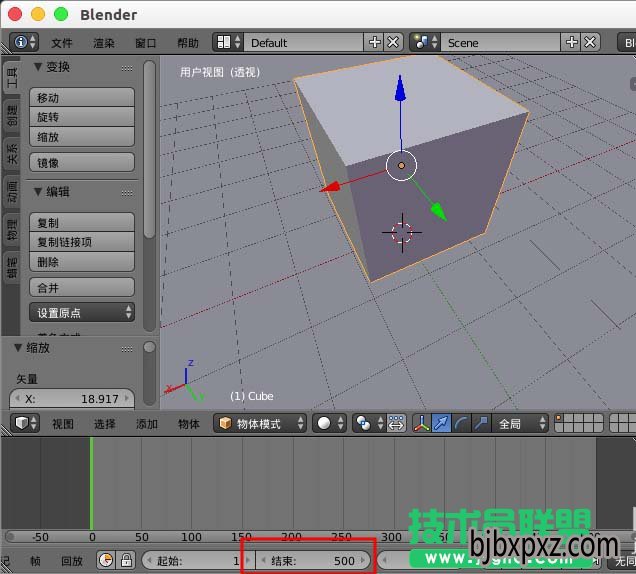Screen dimensions: 636x574
Task: Open the 帮助 menu
Action: [188, 43]
